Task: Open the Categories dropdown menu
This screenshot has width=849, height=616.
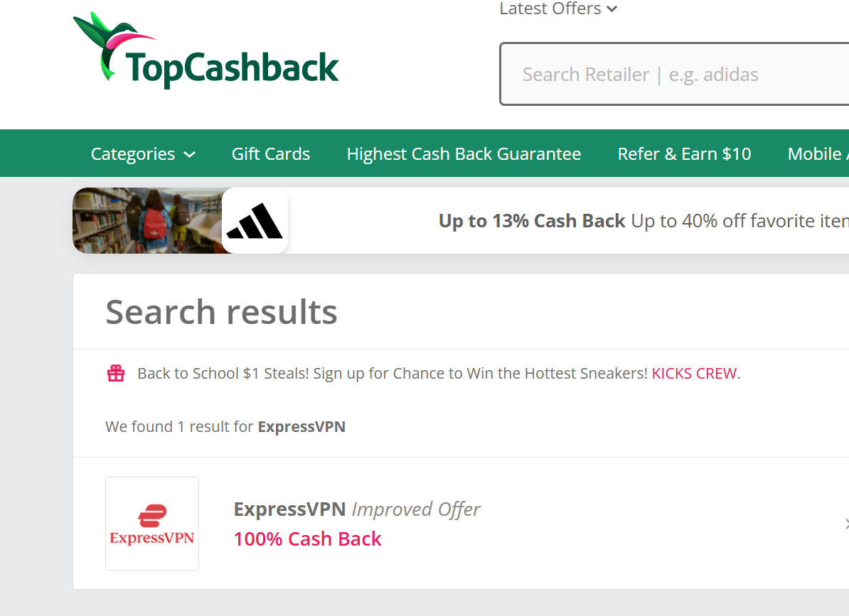Action: [x=143, y=154]
